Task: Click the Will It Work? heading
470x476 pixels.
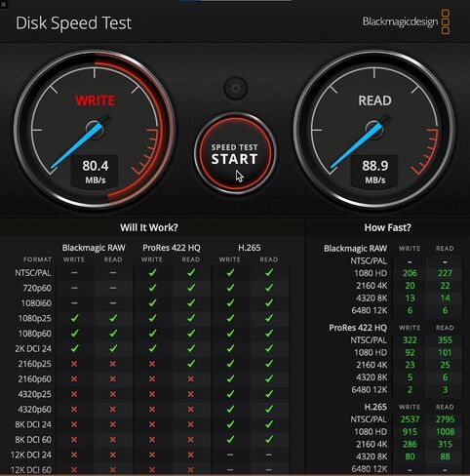Action: pyautogui.click(x=149, y=227)
